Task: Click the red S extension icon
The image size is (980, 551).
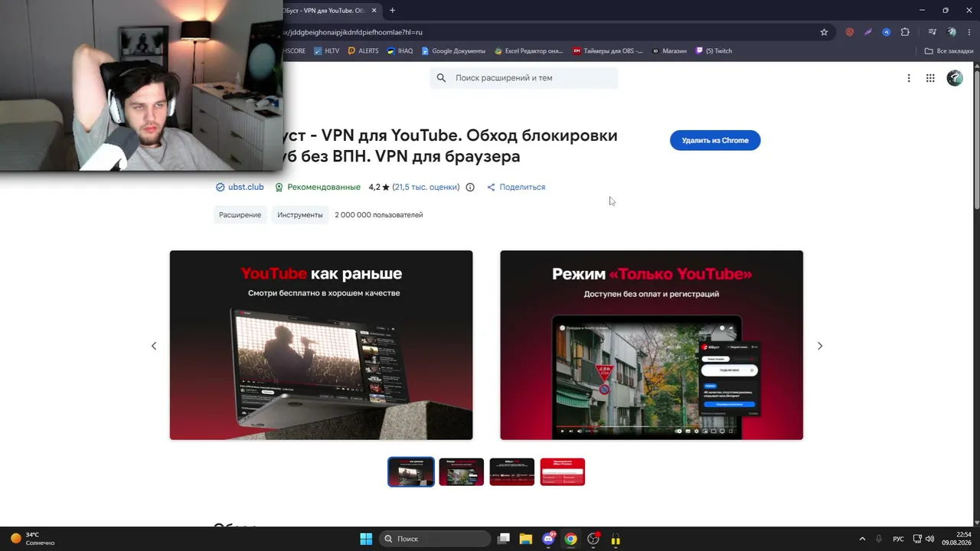Action: (x=849, y=32)
